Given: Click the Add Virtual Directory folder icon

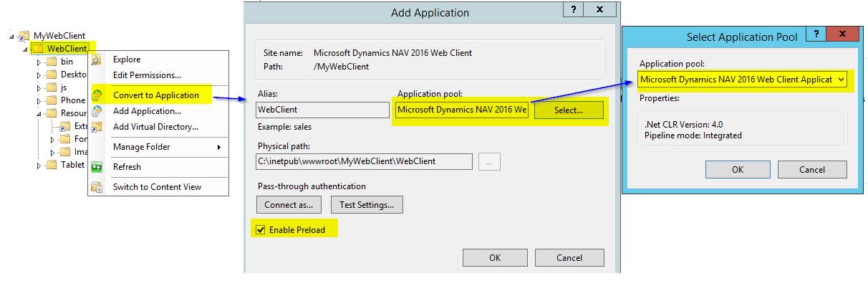Looking at the screenshot, I should (97, 127).
